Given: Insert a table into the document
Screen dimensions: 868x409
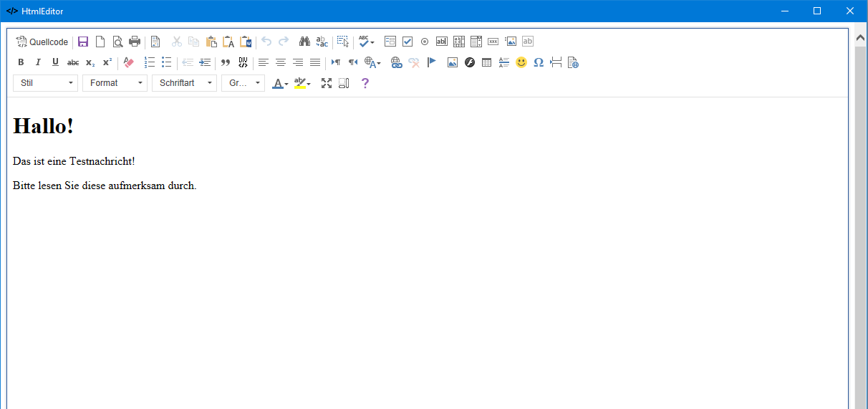Looking at the screenshot, I should coord(487,62).
